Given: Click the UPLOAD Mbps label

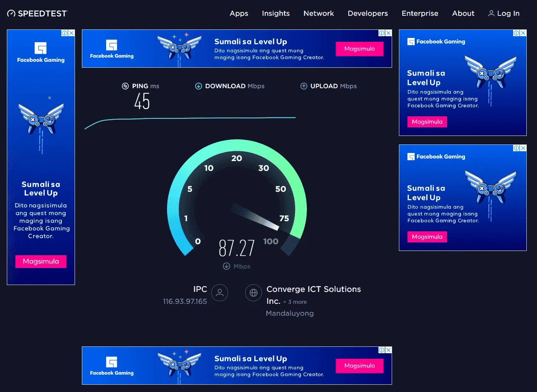Looking at the screenshot, I should 334,86.
